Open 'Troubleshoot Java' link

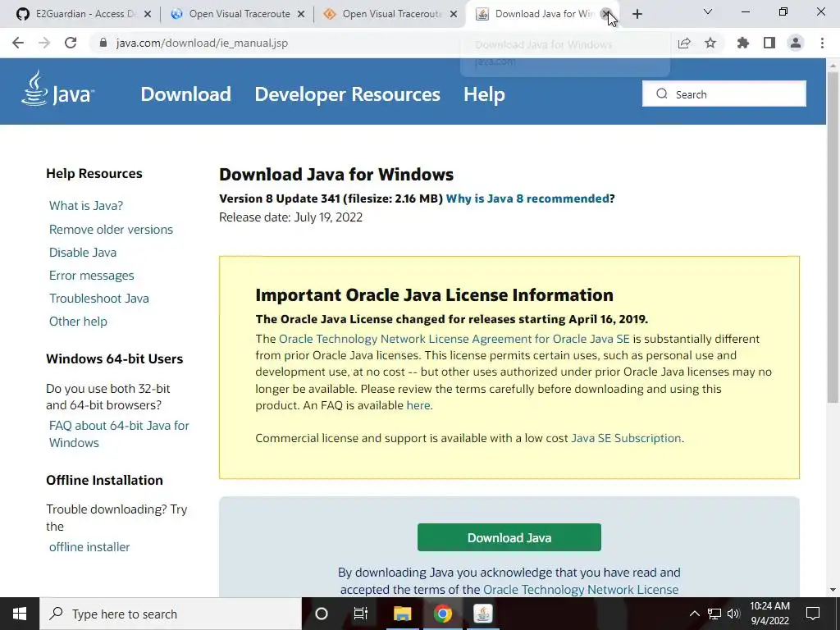99,299
